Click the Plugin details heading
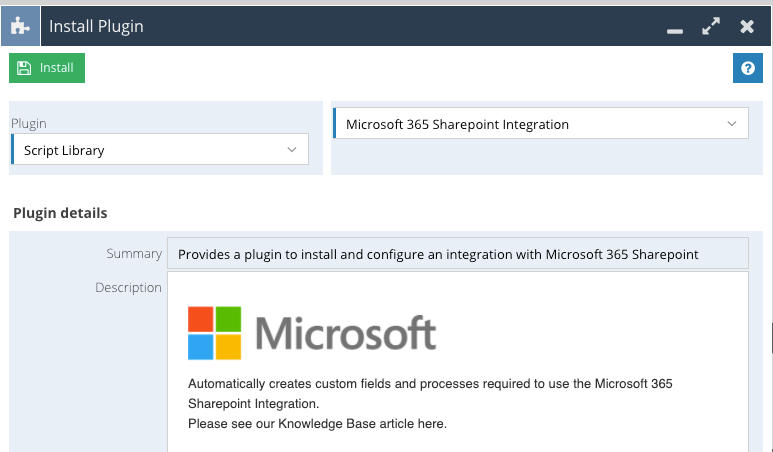 [x=60, y=213]
